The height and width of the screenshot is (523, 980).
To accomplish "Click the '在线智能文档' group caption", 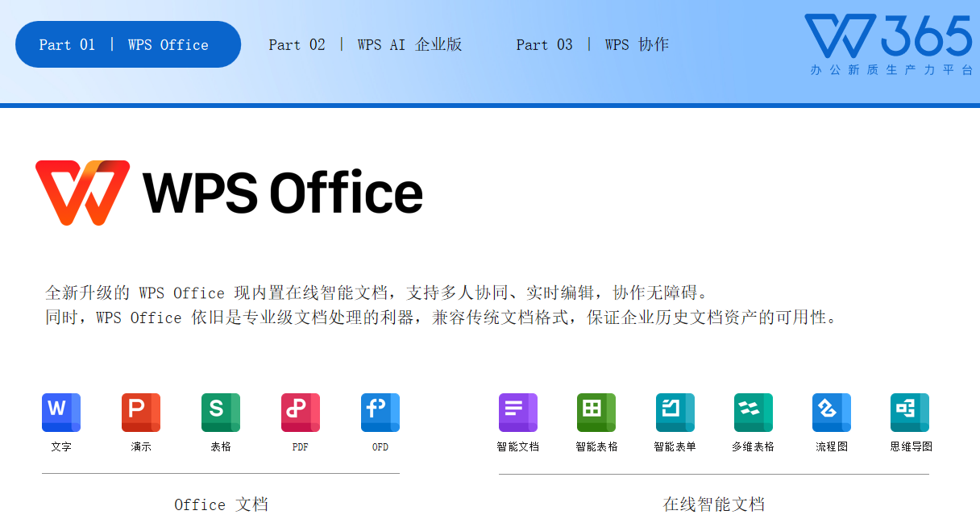I will 713,504.
